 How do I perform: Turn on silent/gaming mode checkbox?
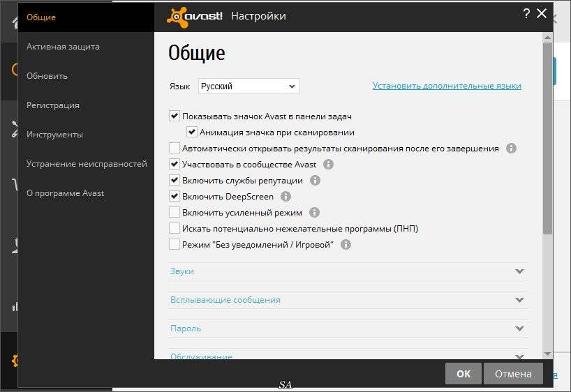[x=175, y=244]
